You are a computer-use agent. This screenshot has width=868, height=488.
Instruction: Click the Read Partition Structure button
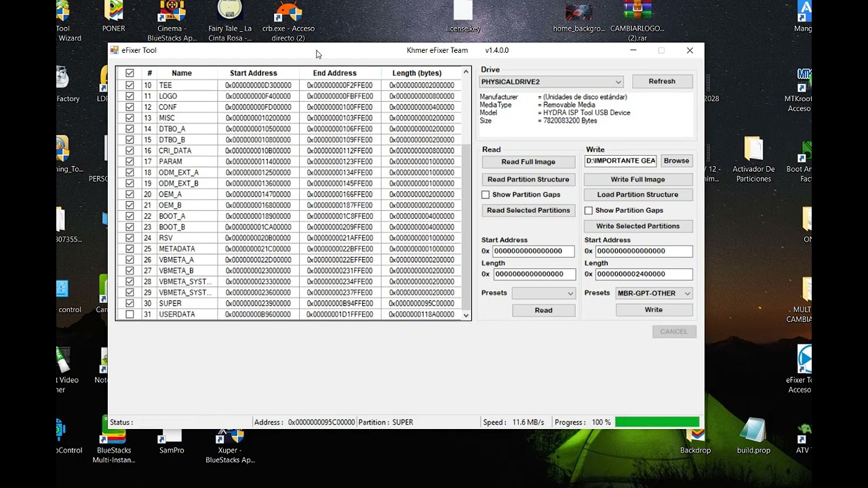[x=528, y=180]
